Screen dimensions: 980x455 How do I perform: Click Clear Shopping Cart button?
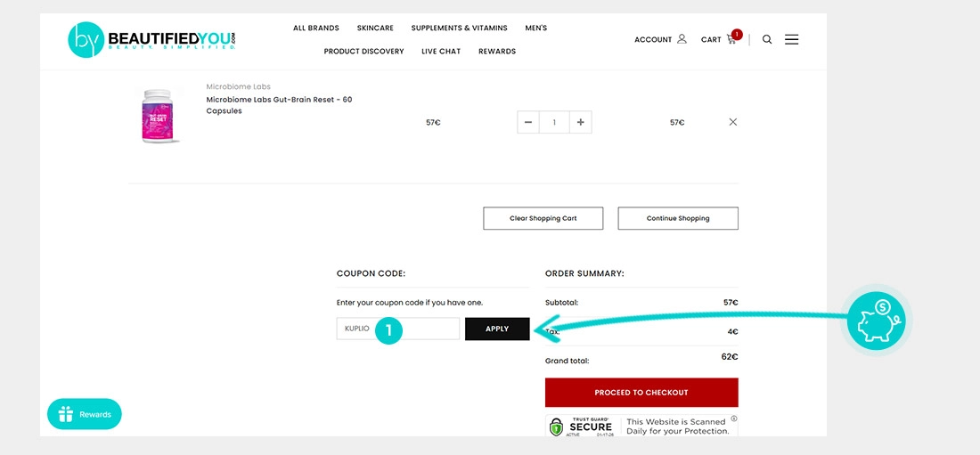pos(543,218)
